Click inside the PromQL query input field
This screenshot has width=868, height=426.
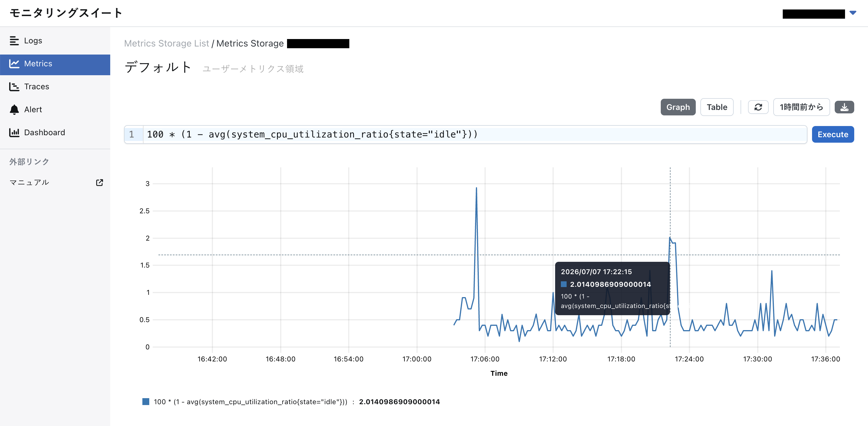coord(474,134)
